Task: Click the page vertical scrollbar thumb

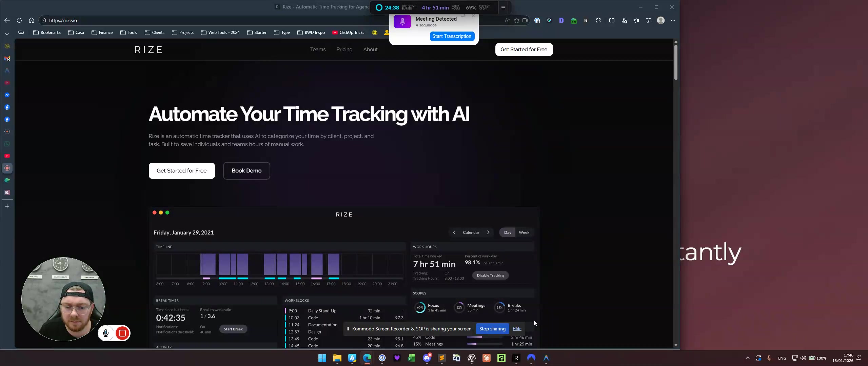Action: 676,63
